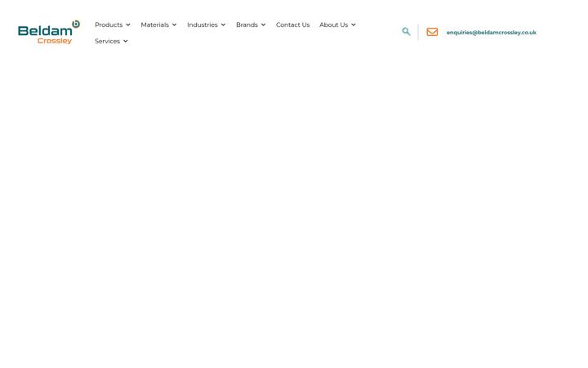
Task: Click the orange envelope email icon
Action: pos(432,32)
